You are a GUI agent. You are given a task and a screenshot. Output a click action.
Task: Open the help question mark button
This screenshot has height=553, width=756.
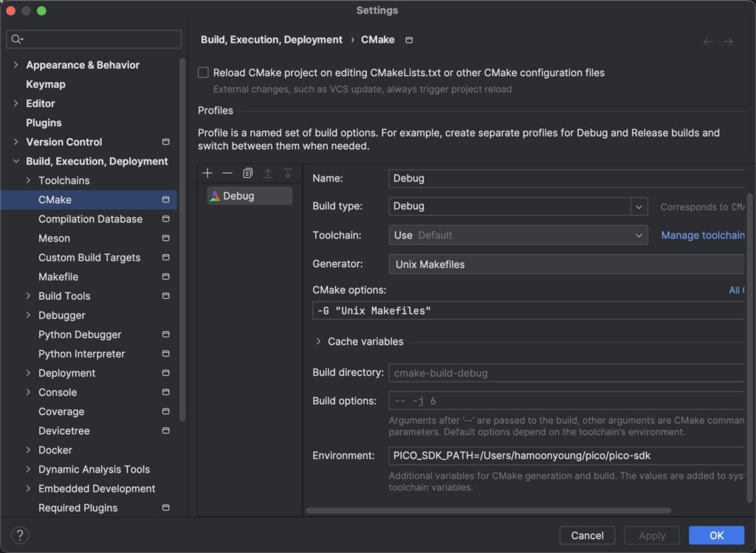point(20,535)
